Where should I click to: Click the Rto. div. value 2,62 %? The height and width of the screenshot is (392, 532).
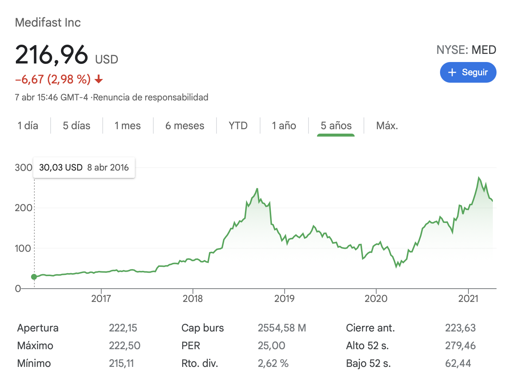[273, 363]
